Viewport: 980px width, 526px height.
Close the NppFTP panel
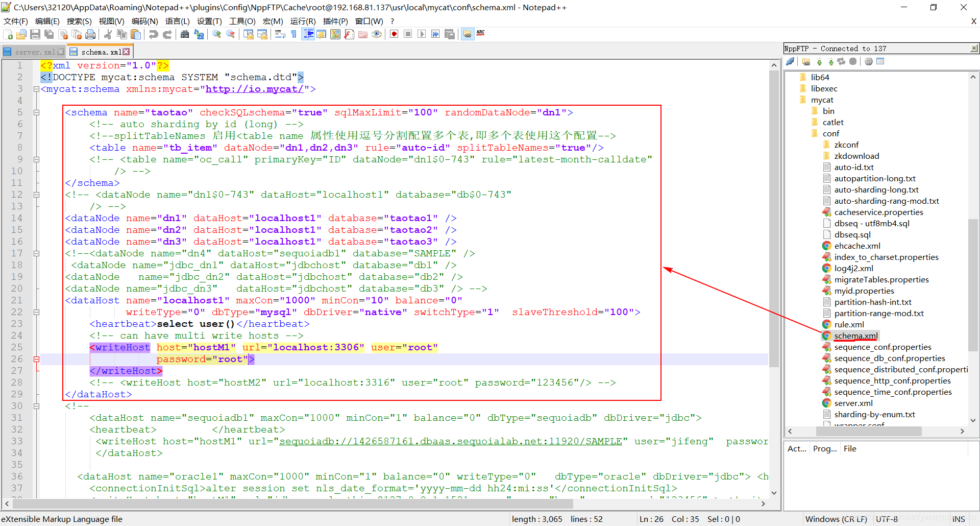coord(974,49)
